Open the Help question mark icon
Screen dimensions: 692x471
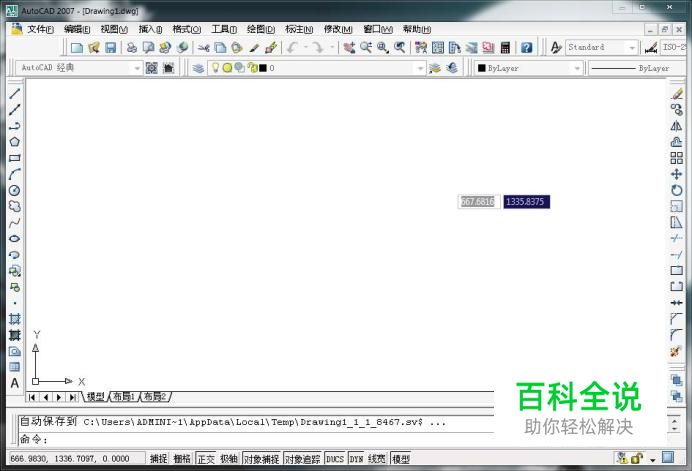pyautogui.click(x=526, y=48)
